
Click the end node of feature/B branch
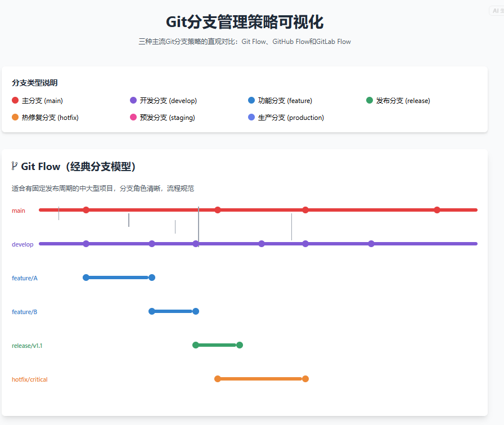pos(196,311)
